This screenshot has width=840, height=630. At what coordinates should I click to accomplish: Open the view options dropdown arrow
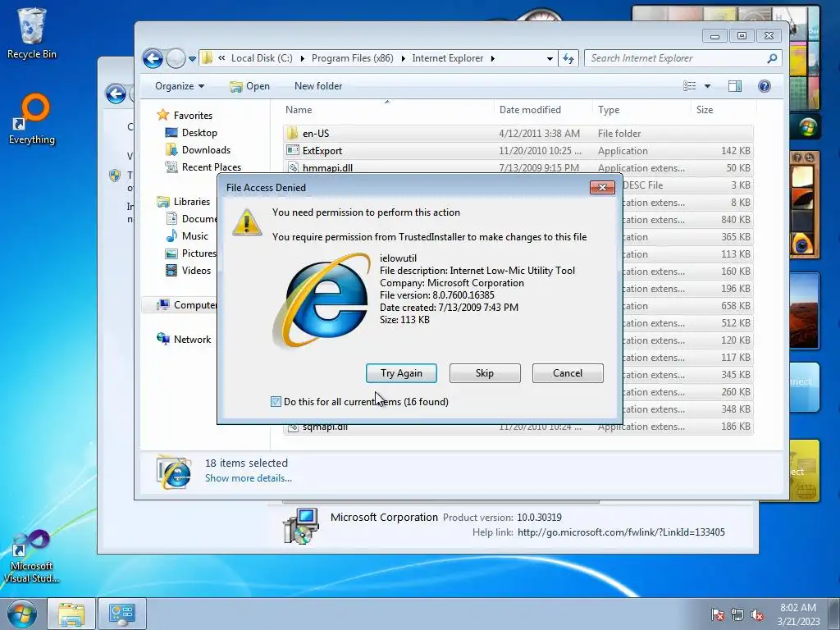(x=707, y=85)
